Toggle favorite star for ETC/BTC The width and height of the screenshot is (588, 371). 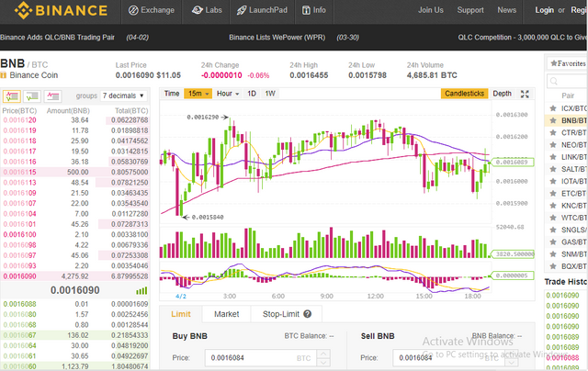coord(553,194)
